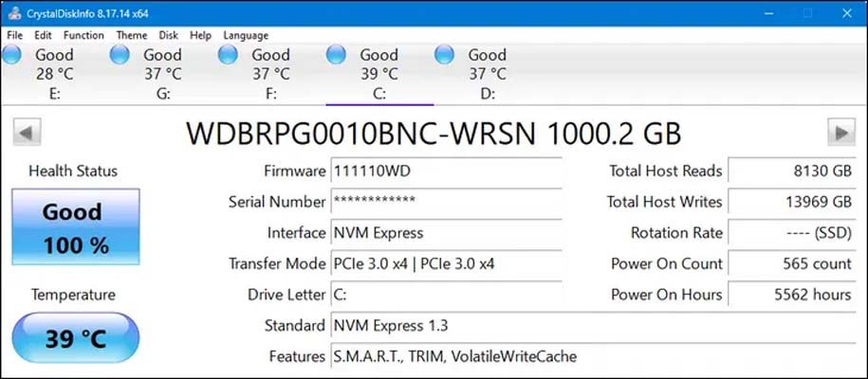The image size is (868, 379).
Task: Click the 28 °C reading for drive E:
Action: coord(55,74)
